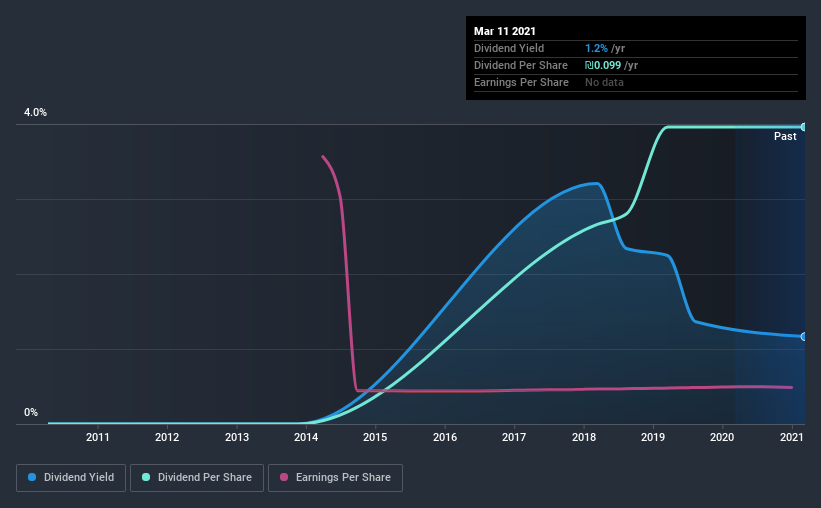Click the ₪0.099 Dividend Per Share value
Image resolution: width=821 pixels, height=508 pixels.
[603, 65]
